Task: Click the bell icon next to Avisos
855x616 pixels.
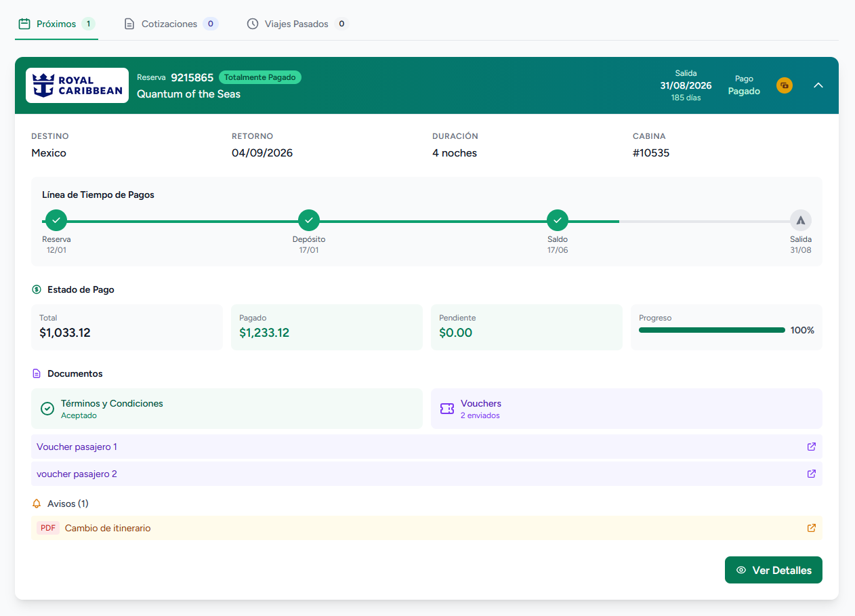Action: click(x=35, y=504)
